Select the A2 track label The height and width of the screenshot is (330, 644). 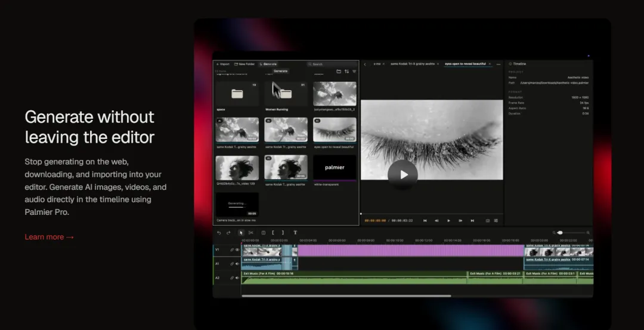(x=217, y=278)
